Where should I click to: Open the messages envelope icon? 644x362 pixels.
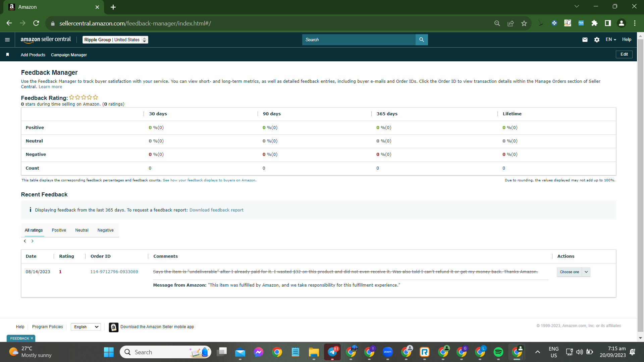point(585,40)
